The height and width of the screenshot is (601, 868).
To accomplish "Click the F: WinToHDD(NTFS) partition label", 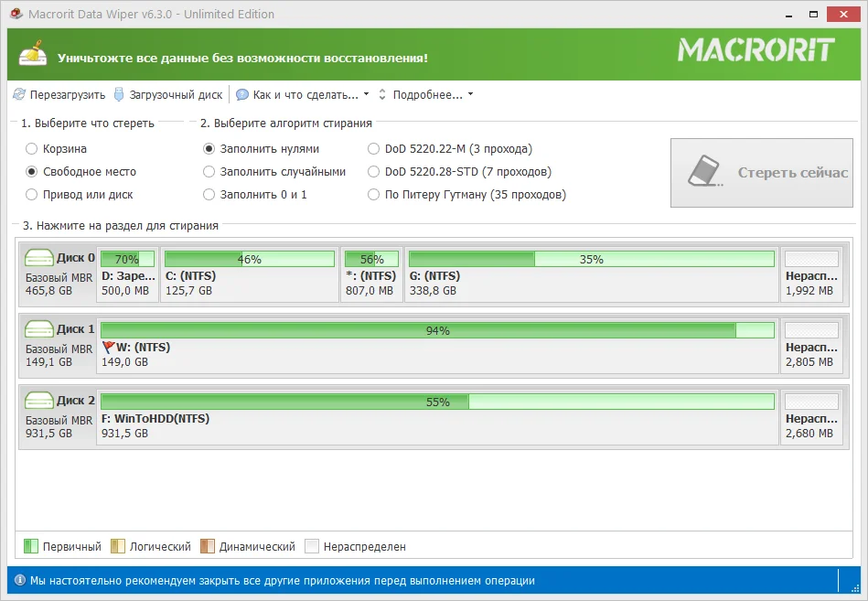I will [155, 418].
